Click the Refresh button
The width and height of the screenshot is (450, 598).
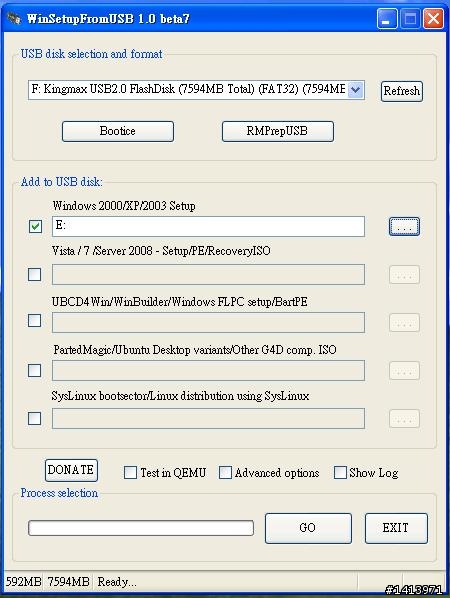pyautogui.click(x=402, y=91)
